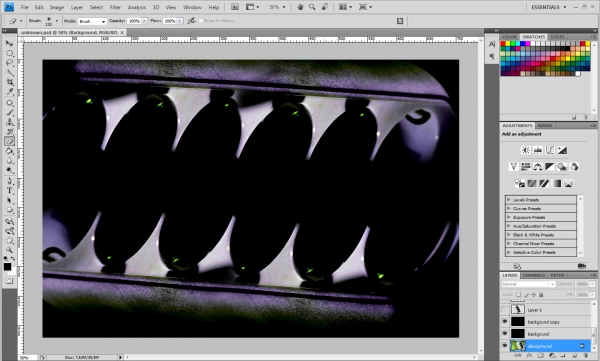
Task: Open the File menu
Action: (24, 7)
